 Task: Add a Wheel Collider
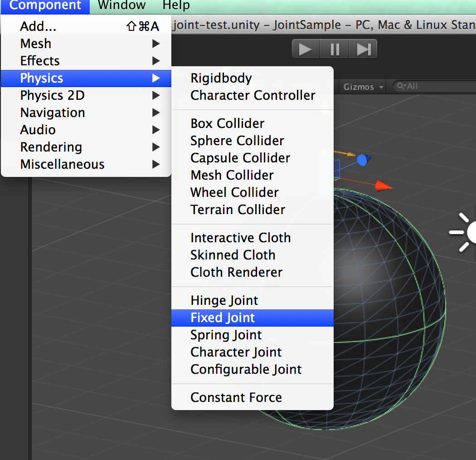(x=252, y=193)
